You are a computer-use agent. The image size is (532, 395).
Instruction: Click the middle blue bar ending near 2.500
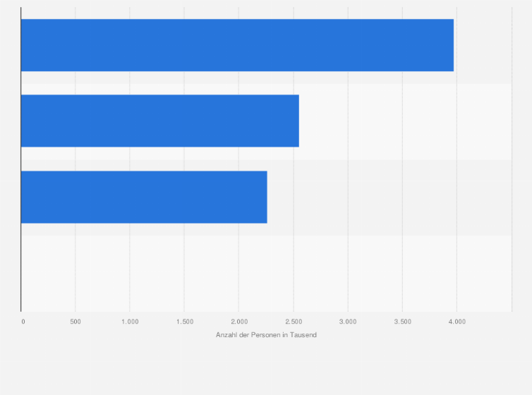point(159,121)
